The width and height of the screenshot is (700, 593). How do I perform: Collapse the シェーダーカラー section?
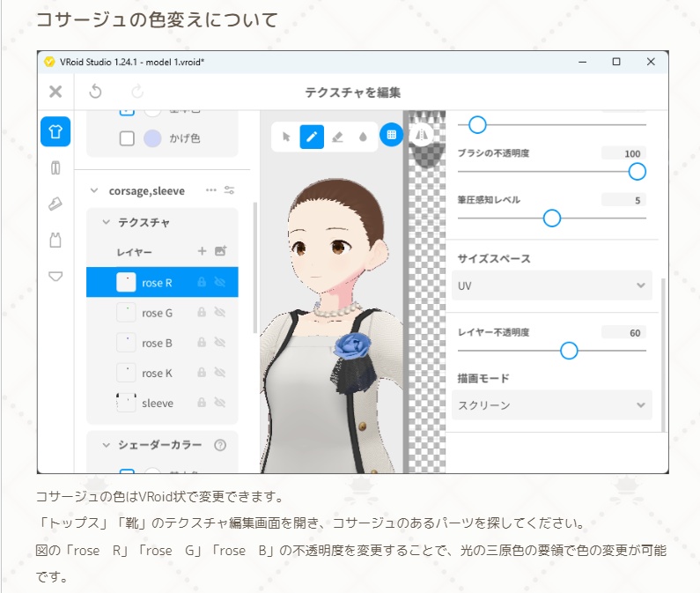click(107, 445)
